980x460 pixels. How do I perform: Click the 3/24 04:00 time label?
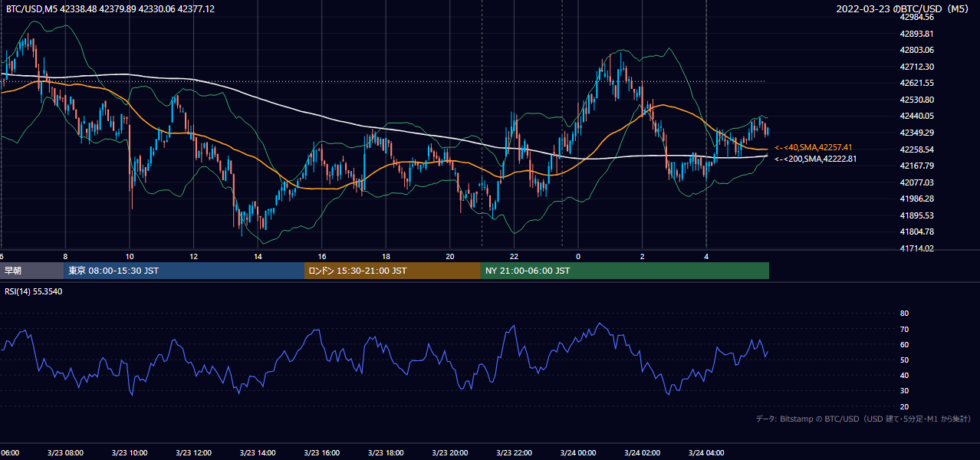pyautogui.click(x=705, y=453)
